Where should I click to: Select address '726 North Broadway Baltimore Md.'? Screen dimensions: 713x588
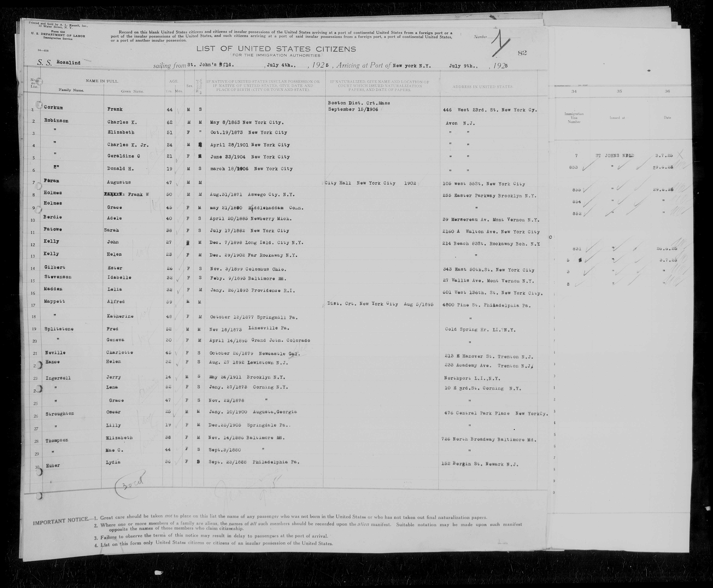(489, 440)
